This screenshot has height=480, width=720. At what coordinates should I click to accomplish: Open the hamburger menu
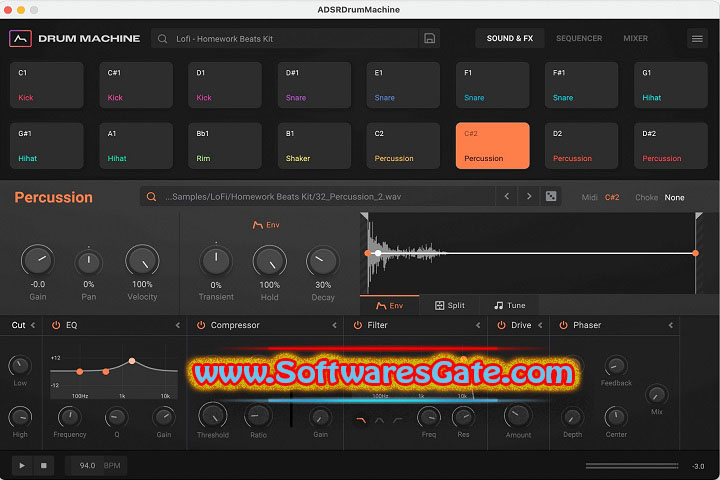(697, 39)
